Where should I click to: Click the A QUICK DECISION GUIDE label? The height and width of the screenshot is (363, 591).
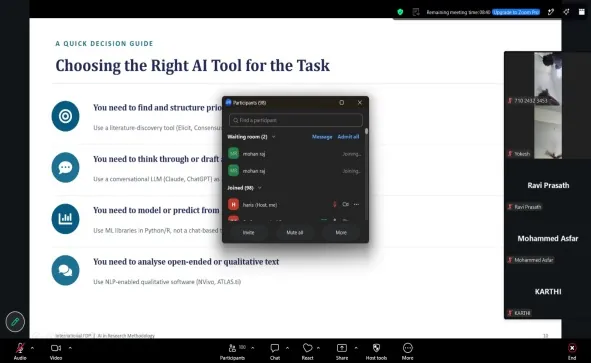point(104,43)
